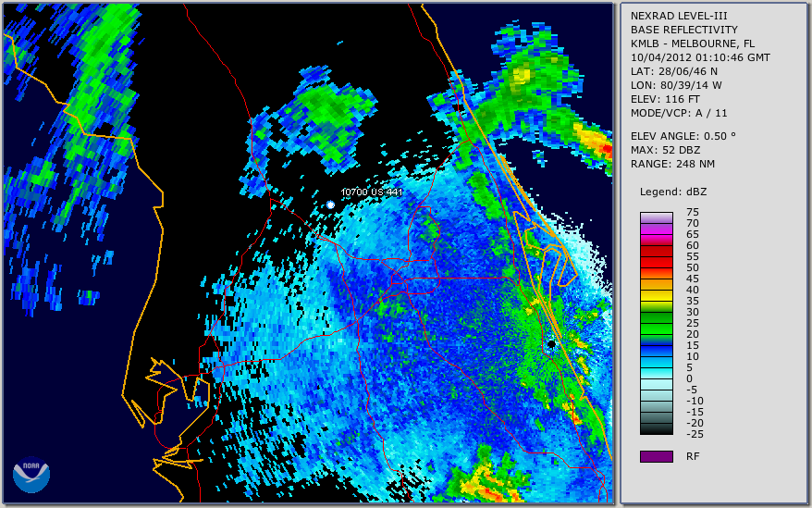Image resolution: width=812 pixels, height=508 pixels.
Task: Click "RANGE: 248 NM" text
Action: [672, 165]
